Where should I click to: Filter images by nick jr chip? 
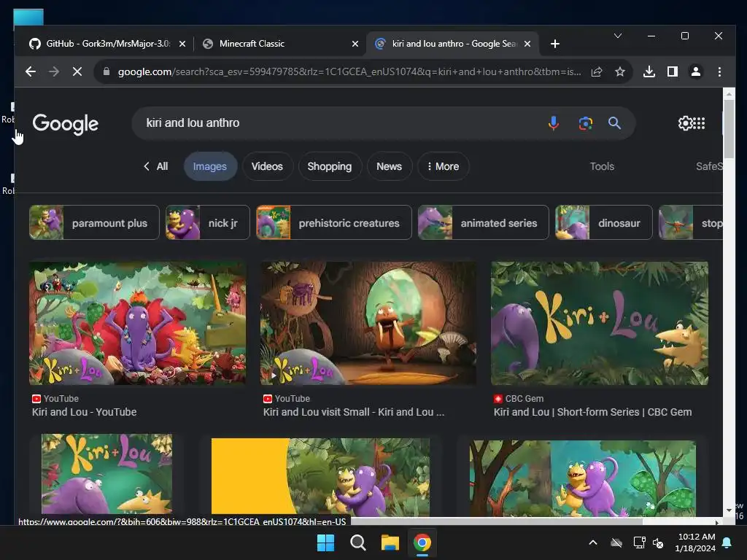[x=208, y=222]
